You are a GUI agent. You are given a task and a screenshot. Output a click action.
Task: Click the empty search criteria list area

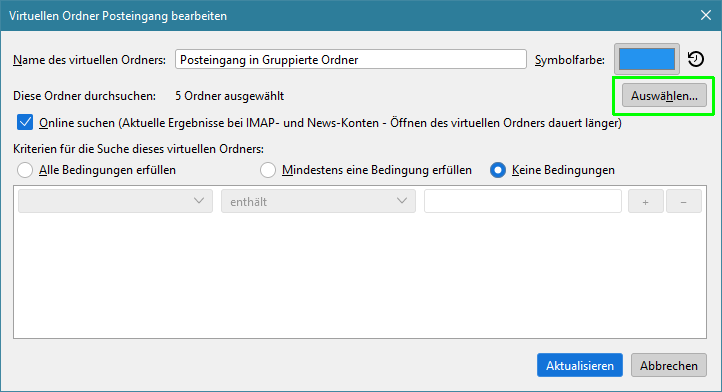tap(360, 275)
